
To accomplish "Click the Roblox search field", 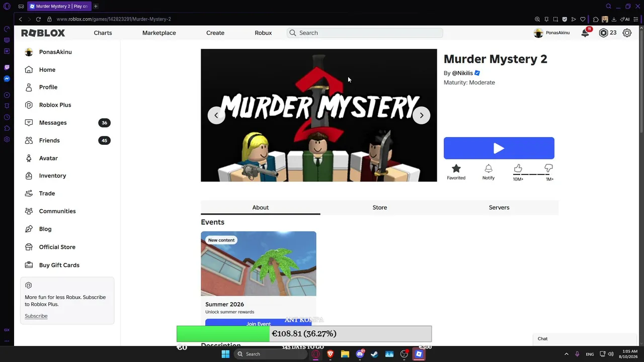I will coord(365,33).
